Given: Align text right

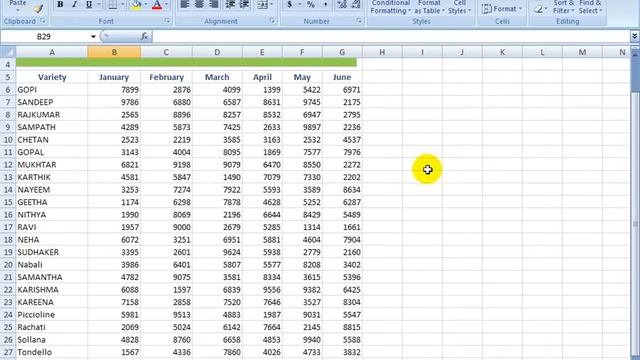Looking at the screenshot, I should coord(213,4).
